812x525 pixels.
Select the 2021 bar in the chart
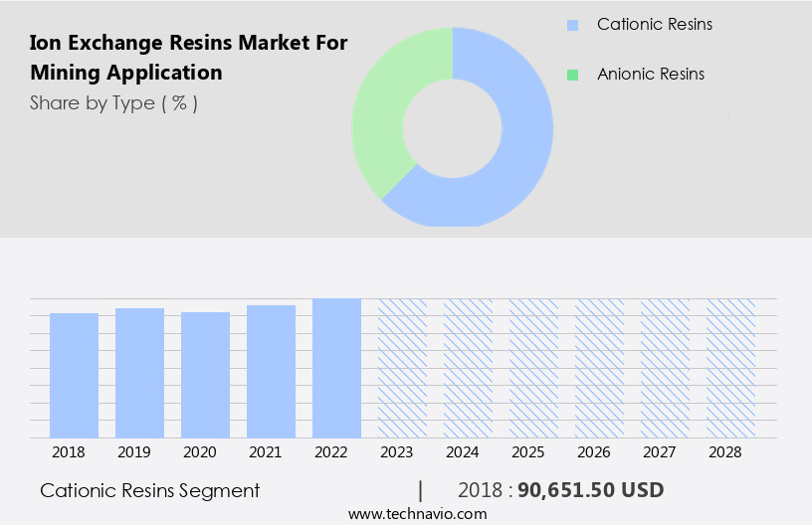(x=271, y=371)
